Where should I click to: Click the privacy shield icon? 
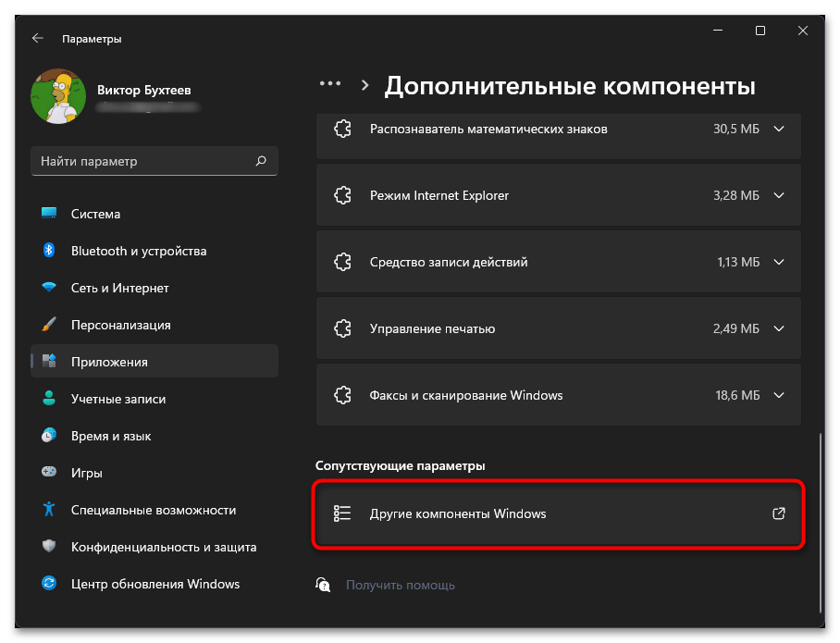(x=49, y=546)
